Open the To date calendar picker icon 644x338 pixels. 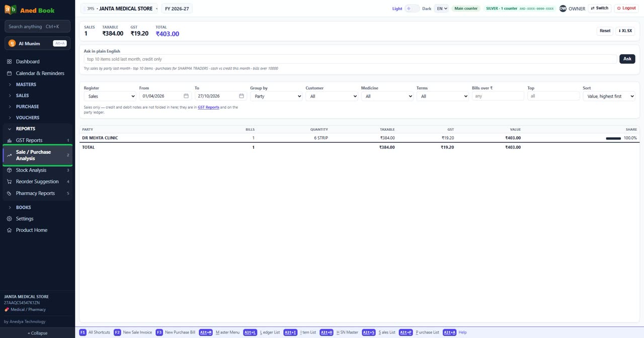tap(242, 96)
